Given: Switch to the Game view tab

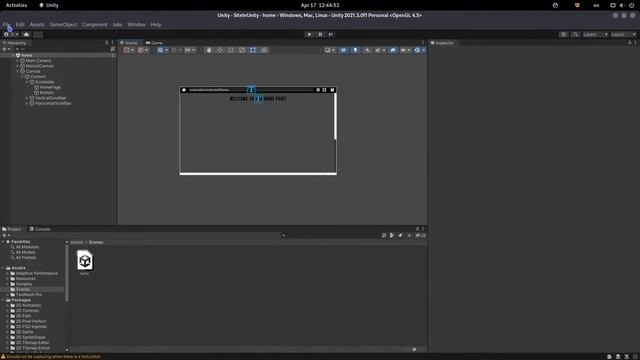Looking at the screenshot, I should 154,43.
